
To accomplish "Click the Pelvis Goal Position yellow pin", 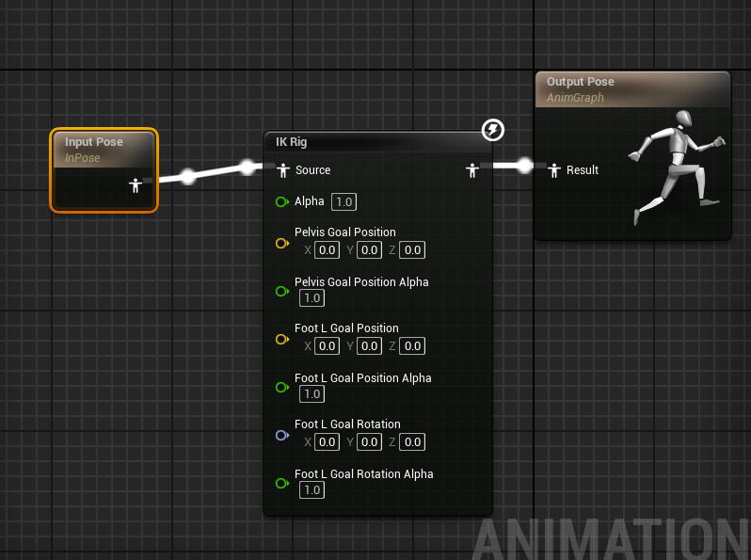I will (282, 244).
